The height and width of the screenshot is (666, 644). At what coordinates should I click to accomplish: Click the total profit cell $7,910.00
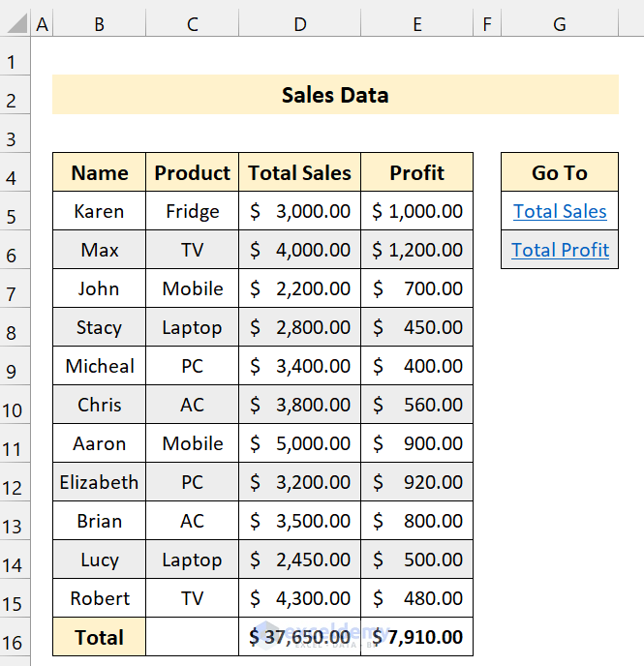tap(417, 637)
